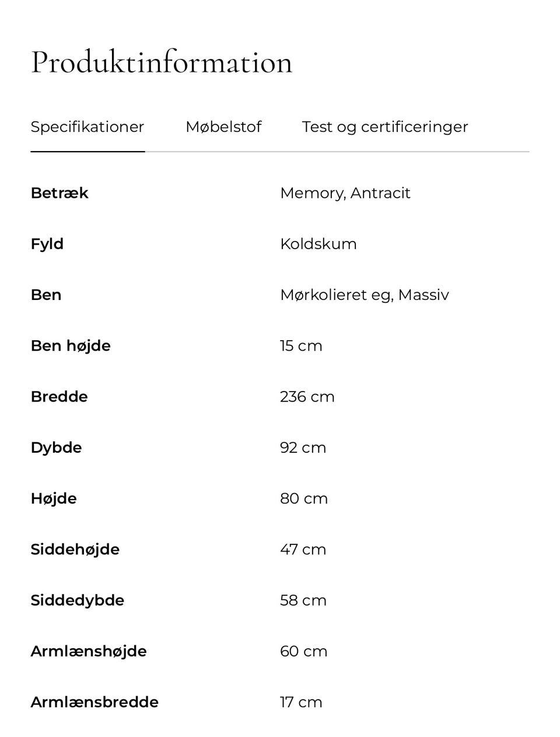Click the Mørkolieret eg, Massiv value
Screen dimensions: 560x737
364,295
